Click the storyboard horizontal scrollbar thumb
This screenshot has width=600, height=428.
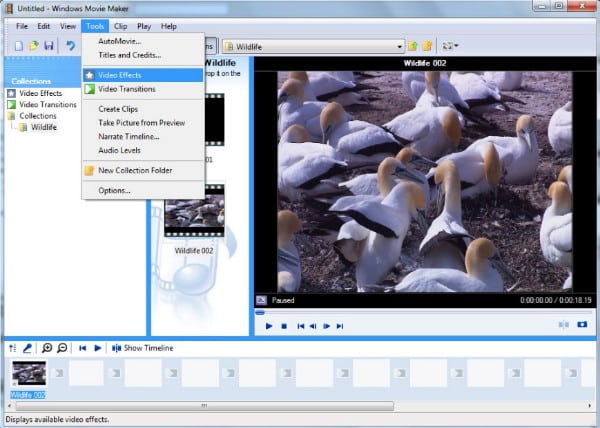204,405
